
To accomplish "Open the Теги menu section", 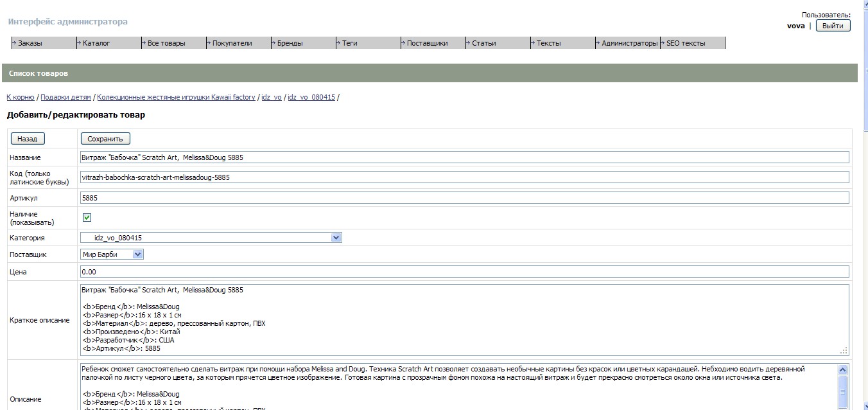I will [x=369, y=43].
